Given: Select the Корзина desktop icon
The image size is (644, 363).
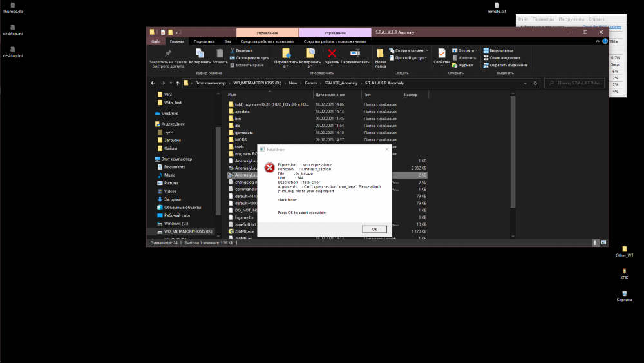Looking at the screenshot, I should click(624, 296).
